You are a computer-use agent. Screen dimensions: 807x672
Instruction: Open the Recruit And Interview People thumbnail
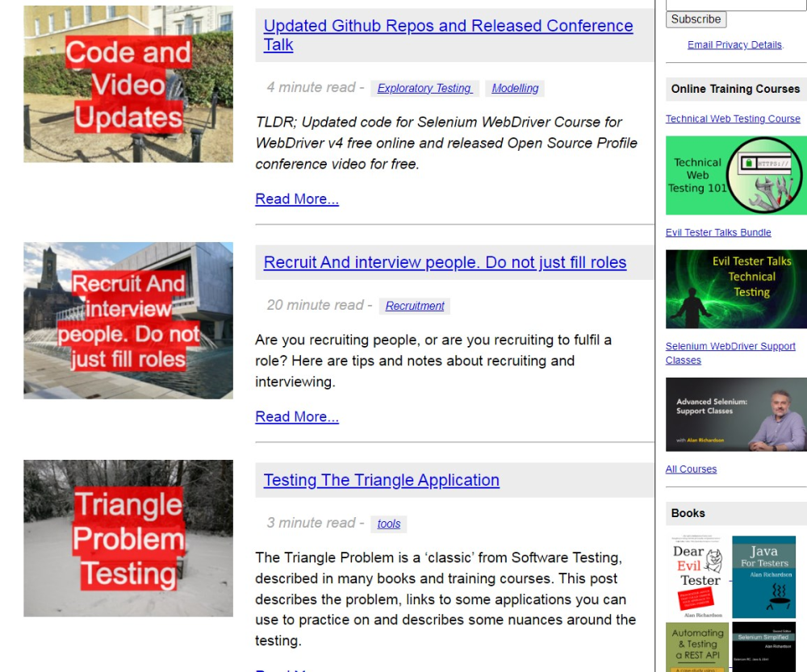128,320
